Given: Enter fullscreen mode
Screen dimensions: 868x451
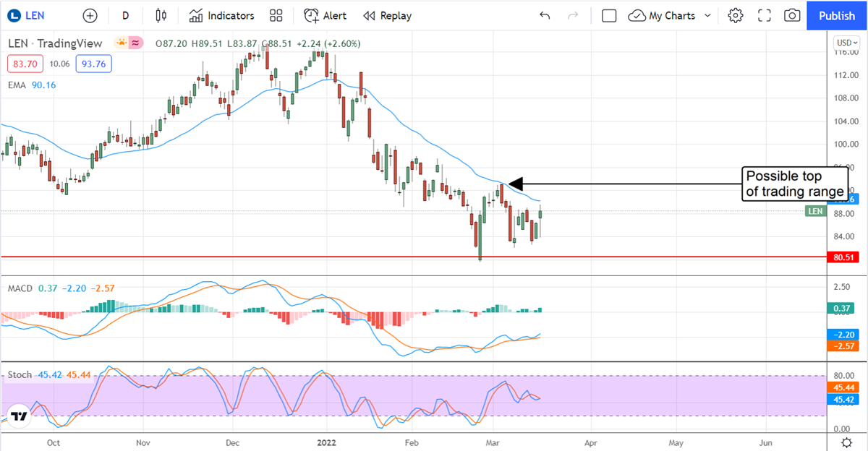Looking at the screenshot, I should click(764, 15).
